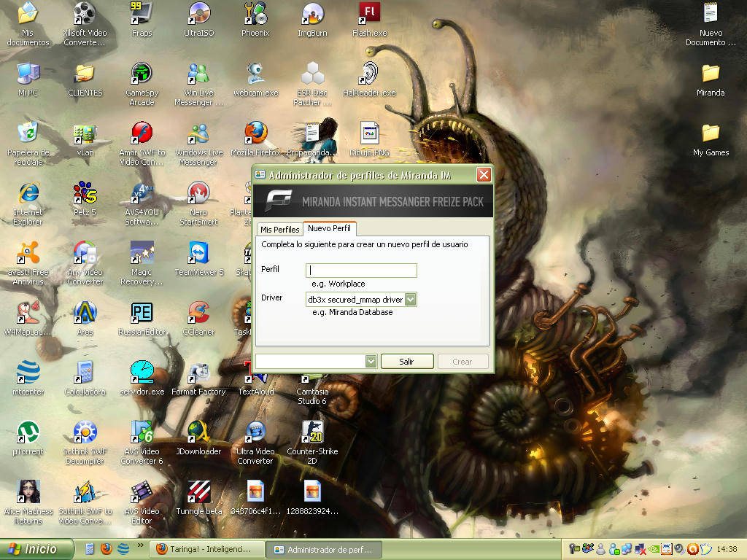
Task: Click the Crear button
Action: click(x=462, y=362)
